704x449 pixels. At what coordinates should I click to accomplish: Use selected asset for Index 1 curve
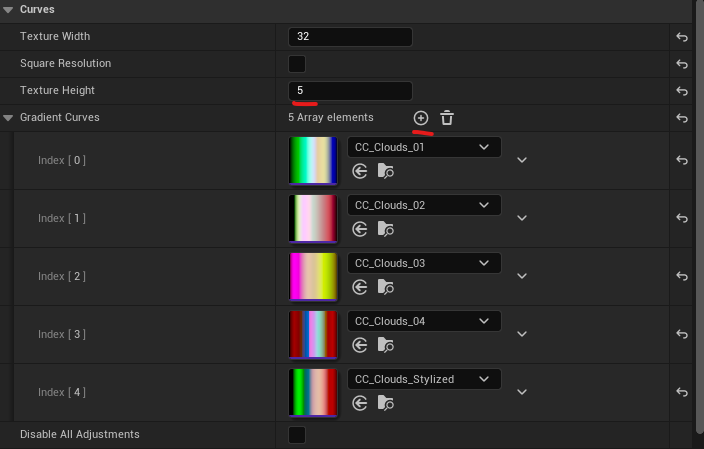click(360, 229)
